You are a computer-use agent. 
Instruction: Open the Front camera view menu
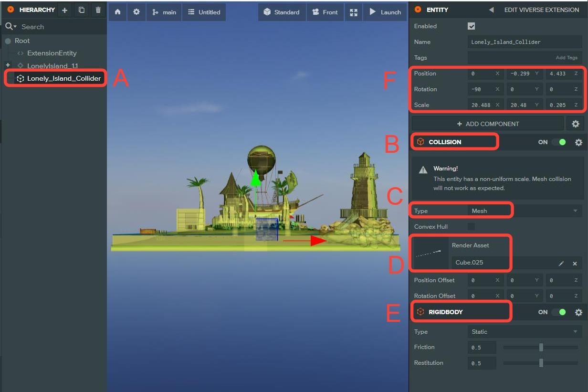pyautogui.click(x=325, y=12)
